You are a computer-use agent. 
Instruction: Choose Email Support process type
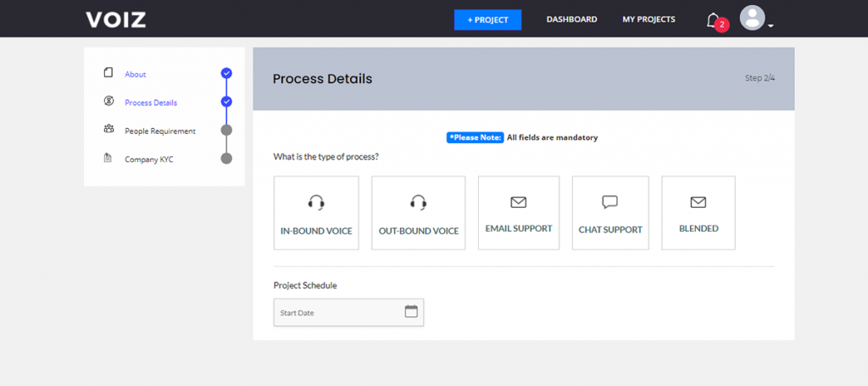(x=519, y=213)
